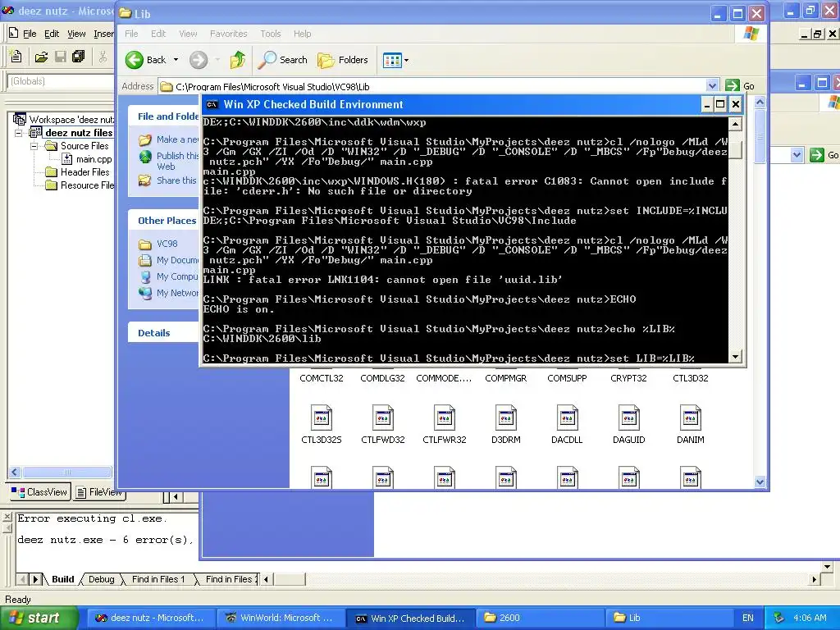This screenshot has height=630, width=840.
Task: Open My Computer under Other Places
Action: (177, 276)
